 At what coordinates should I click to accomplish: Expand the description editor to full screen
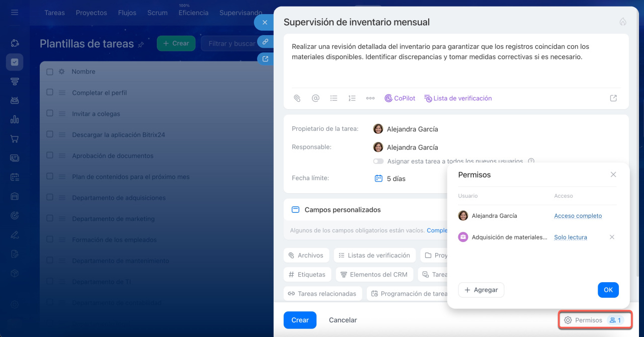[613, 99]
